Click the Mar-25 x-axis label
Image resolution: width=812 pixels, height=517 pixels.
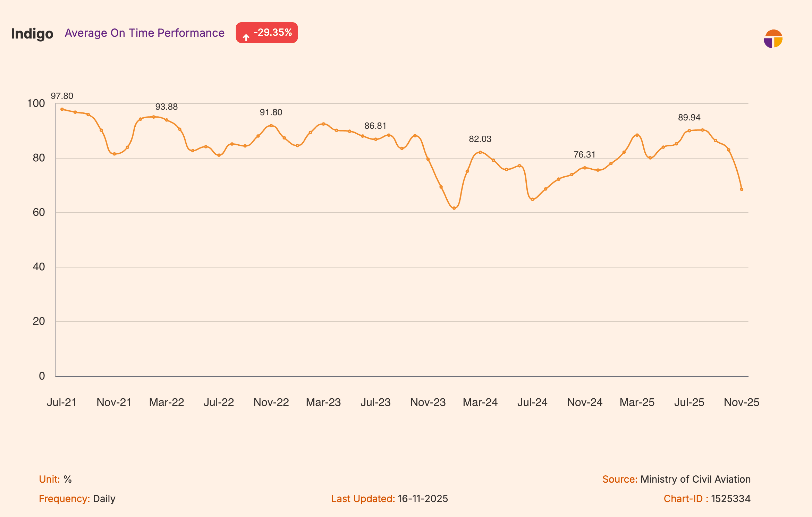tap(637, 402)
